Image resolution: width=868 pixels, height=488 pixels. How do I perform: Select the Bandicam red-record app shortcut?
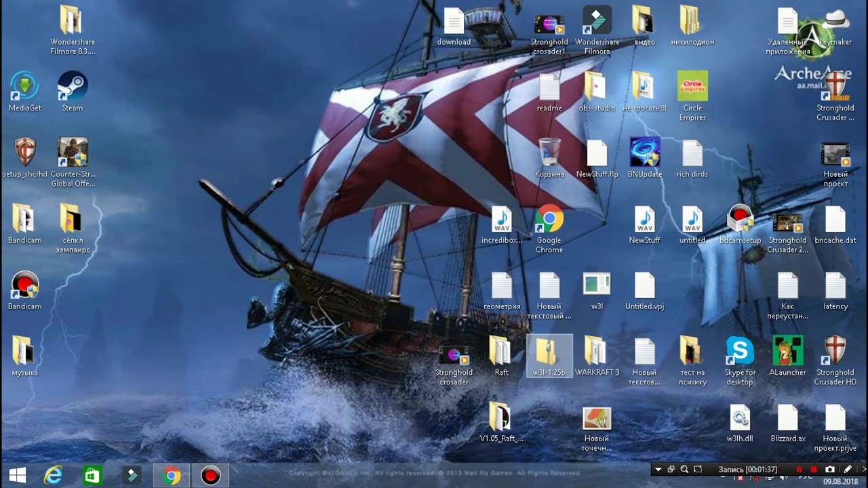[x=25, y=290]
